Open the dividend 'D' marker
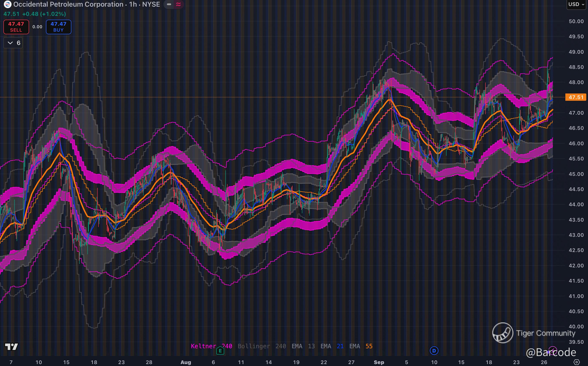The image size is (588, 366). tap(434, 351)
